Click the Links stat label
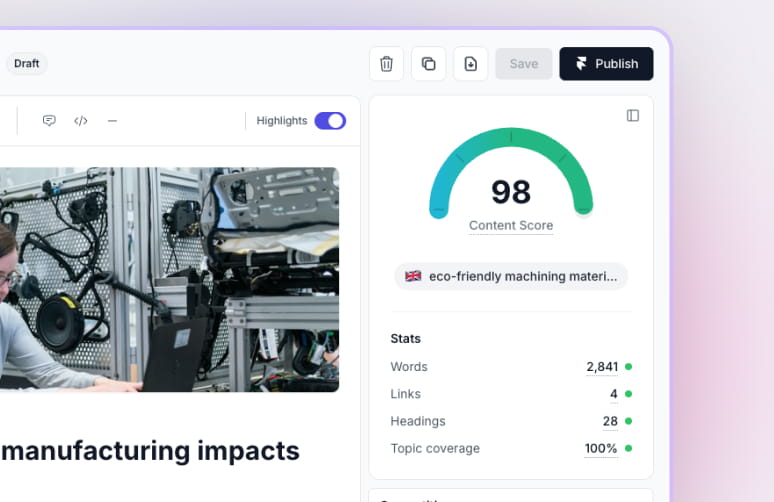 [405, 394]
